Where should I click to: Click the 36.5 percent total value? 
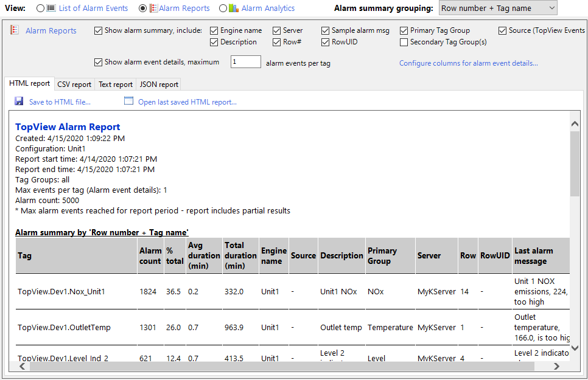173,292
